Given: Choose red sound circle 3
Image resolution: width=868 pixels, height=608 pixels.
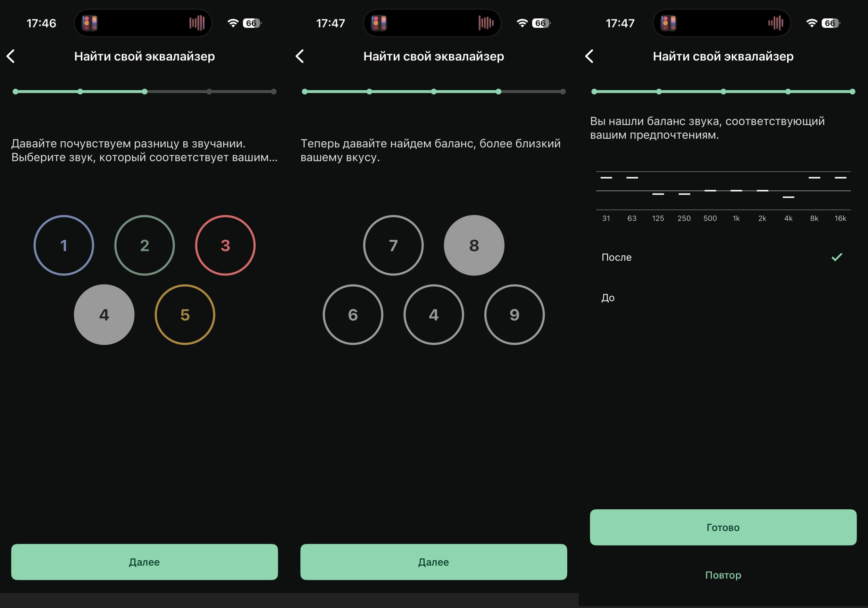Looking at the screenshot, I should tap(225, 246).
